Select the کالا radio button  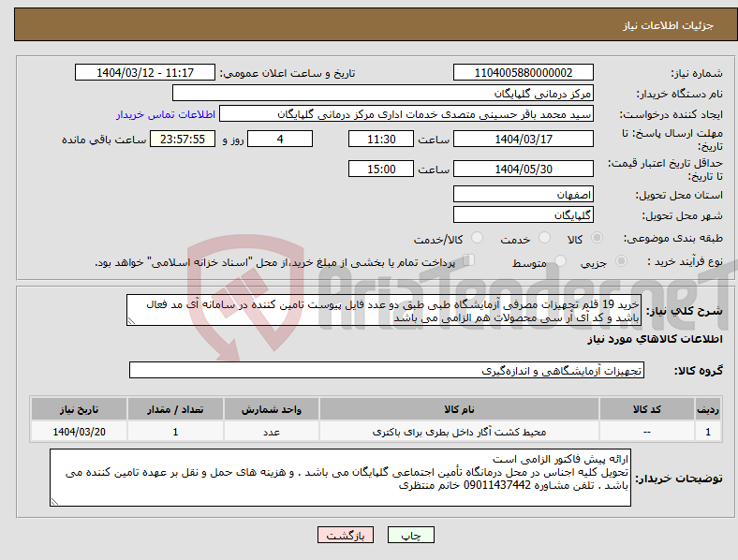tap(597, 238)
